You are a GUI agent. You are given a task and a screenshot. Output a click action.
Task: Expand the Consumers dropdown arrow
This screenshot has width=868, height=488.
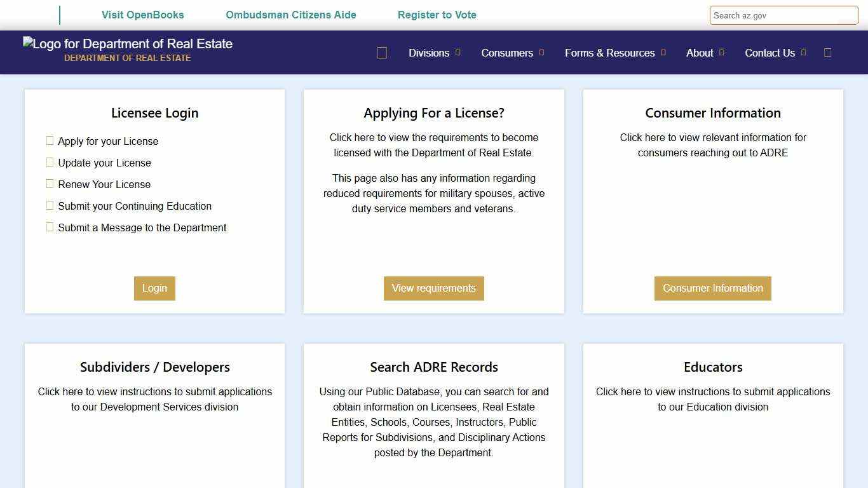541,53
